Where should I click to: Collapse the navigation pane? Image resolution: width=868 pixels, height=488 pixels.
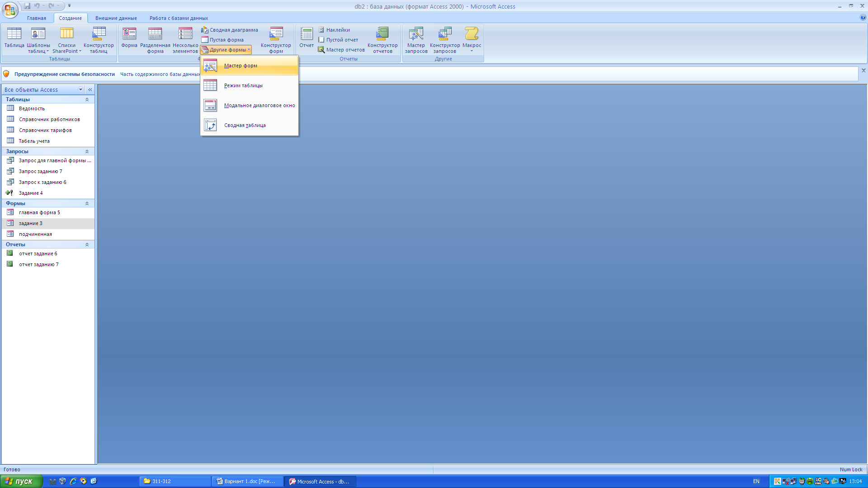[90, 89]
